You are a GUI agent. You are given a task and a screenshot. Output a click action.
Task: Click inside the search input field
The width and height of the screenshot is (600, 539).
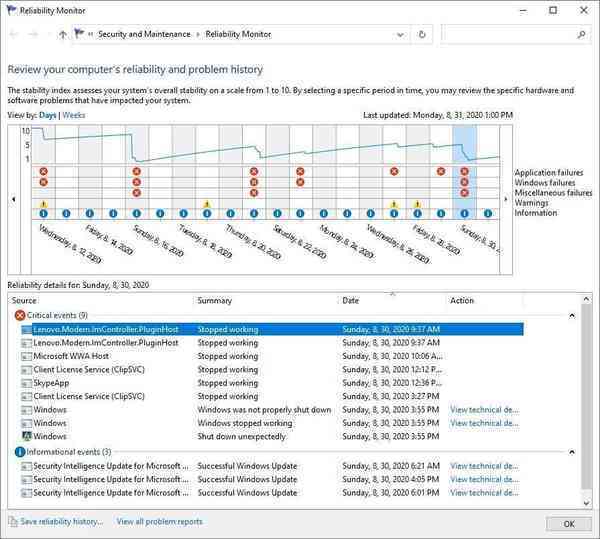(509, 34)
